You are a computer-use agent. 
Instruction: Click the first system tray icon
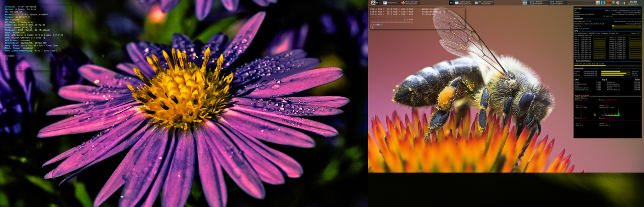tap(598, 3)
